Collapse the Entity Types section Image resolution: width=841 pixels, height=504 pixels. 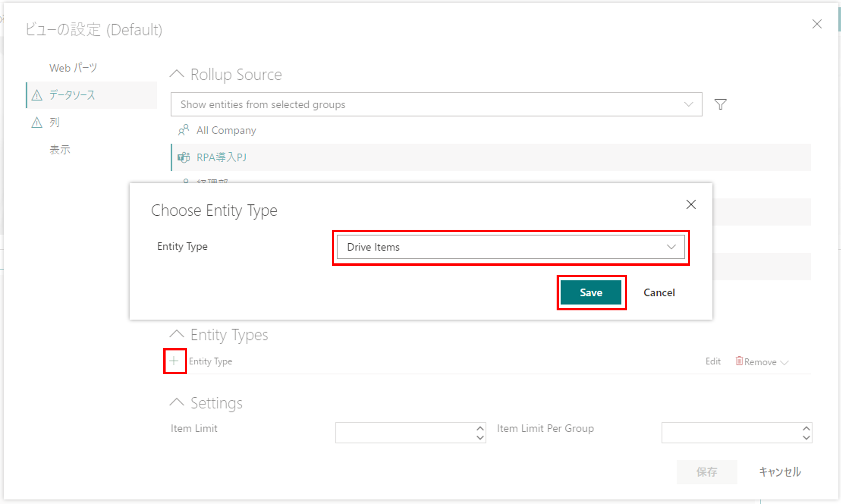coord(177,334)
